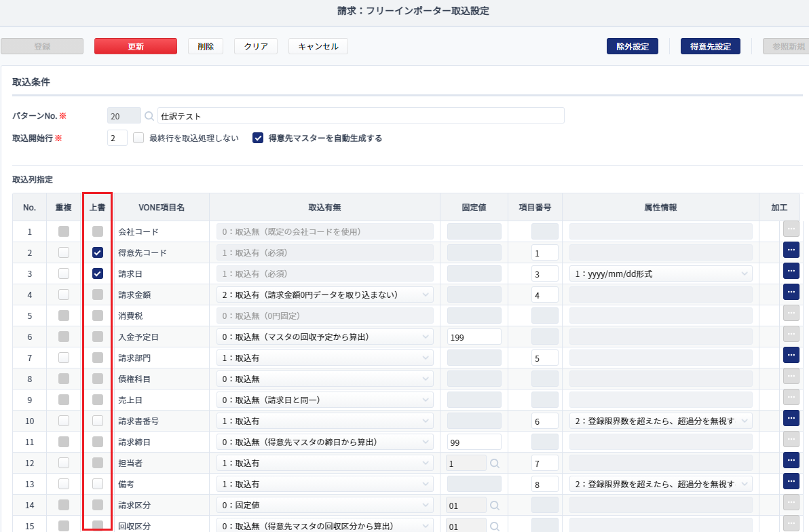Click 項目番号 field for 請求書番号
Image resolution: width=809 pixels, height=532 pixels.
(x=545, y=421)
